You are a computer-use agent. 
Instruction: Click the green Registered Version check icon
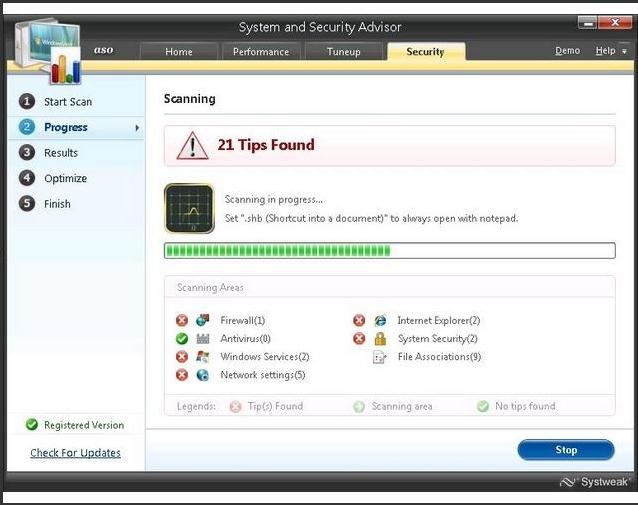(32, 424)
